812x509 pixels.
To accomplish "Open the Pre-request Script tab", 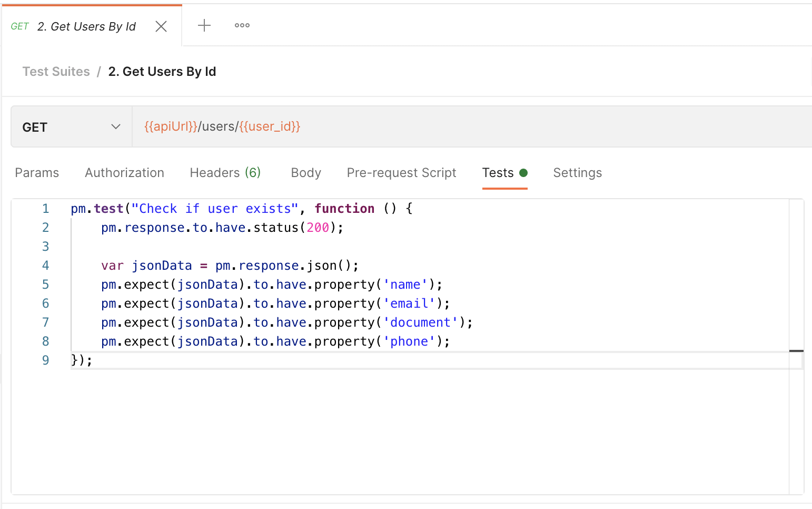I will (x=402, y=173).
